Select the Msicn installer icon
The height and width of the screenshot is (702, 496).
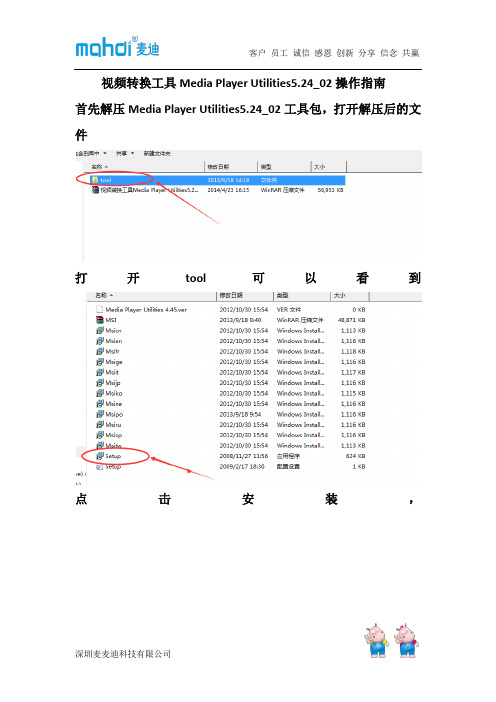tap(100, 330)
